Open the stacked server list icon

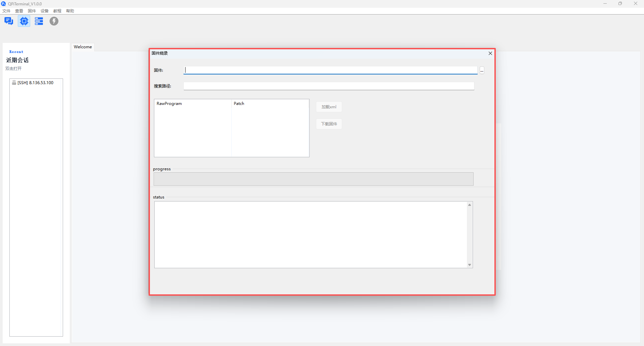(x=39, y=21)
